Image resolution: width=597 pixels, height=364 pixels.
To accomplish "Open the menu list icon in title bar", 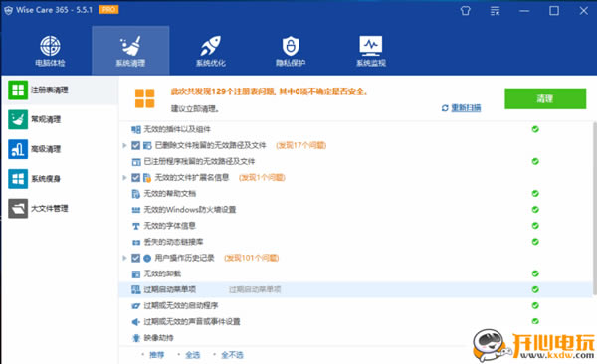I will click(x=495, y=11).
